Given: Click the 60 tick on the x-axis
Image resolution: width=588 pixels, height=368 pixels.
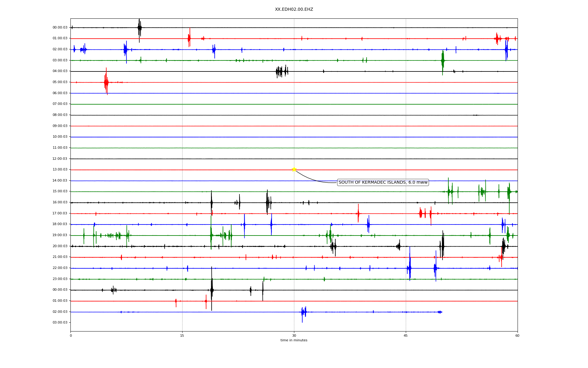Looking at the screenshot, I should click(x=517, y=336).
